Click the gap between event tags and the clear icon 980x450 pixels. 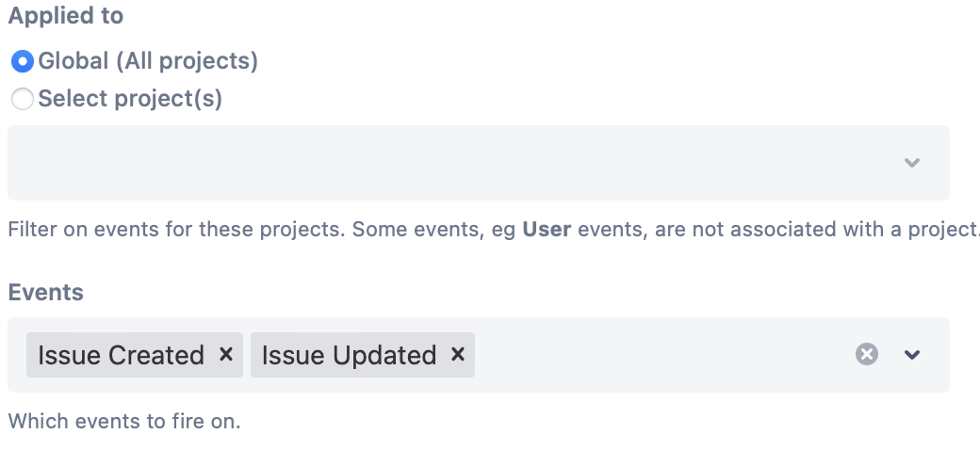coord(662,355)
